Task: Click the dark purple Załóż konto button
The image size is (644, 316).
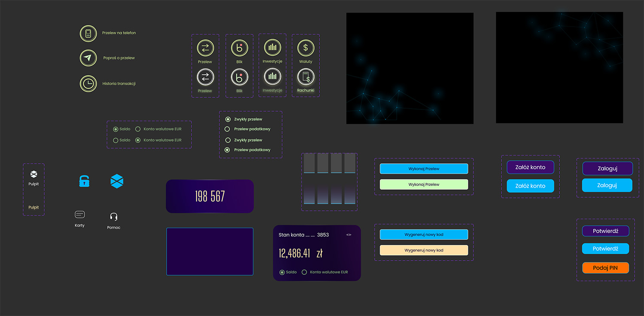Action: [x=530, y=167]
